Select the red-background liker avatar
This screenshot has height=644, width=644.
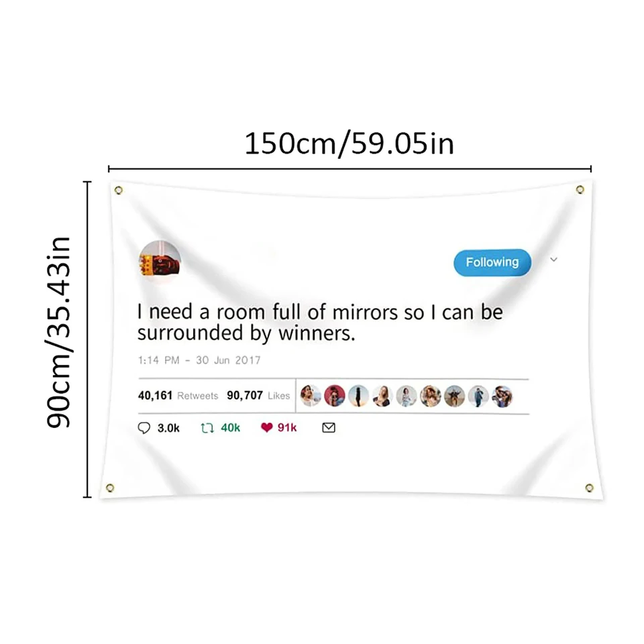(334, 396)
